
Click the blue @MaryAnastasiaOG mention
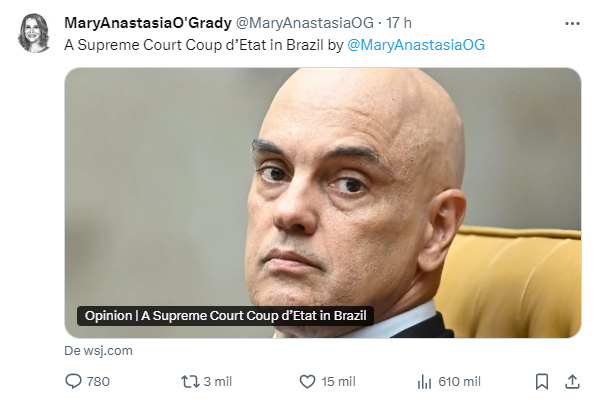[416, 45]
